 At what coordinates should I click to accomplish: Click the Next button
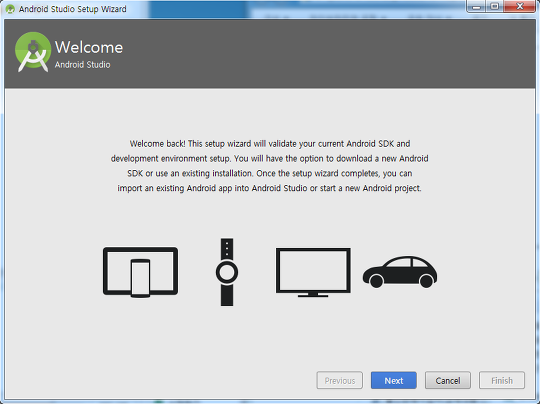click(x=394, y=380)
